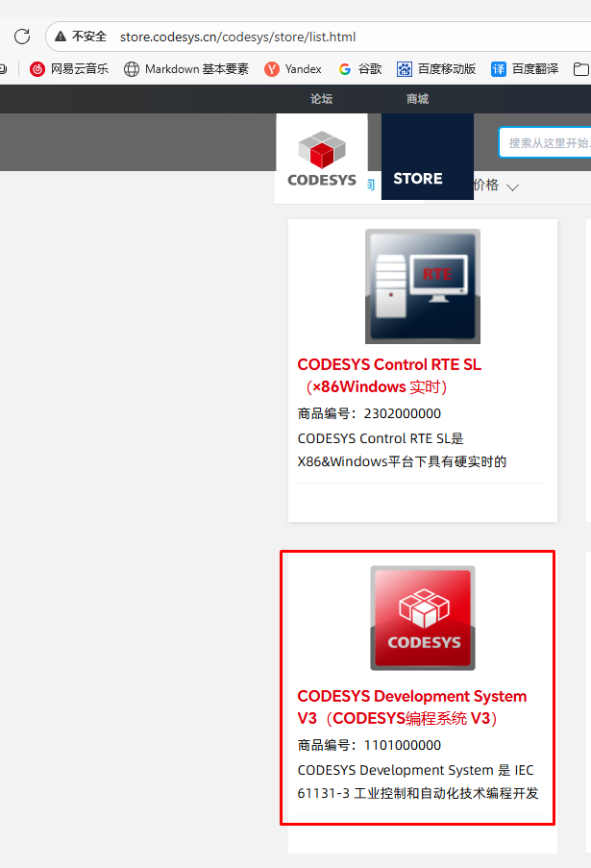Open the 谷歌 Google bookmark

pyautogui.click(x=360, y=69)
